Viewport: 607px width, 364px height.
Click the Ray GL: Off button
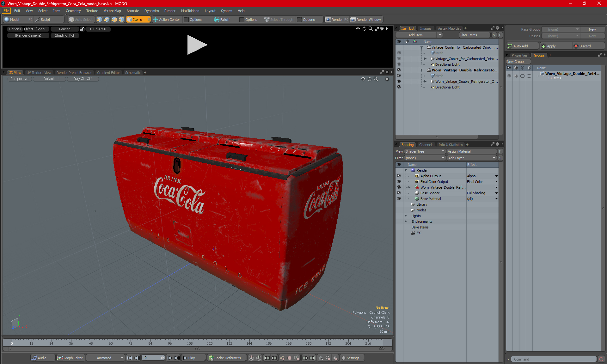[83, 79]
